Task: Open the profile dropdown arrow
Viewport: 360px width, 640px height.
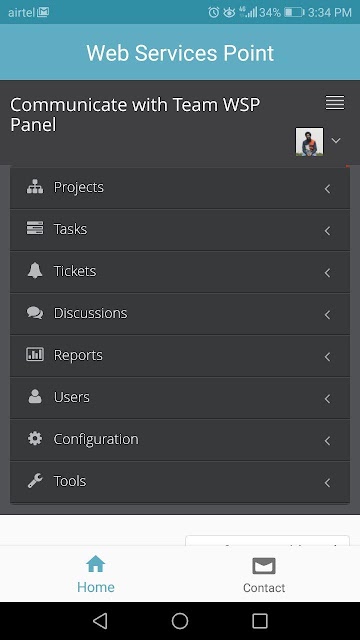Action: point(336,140)
